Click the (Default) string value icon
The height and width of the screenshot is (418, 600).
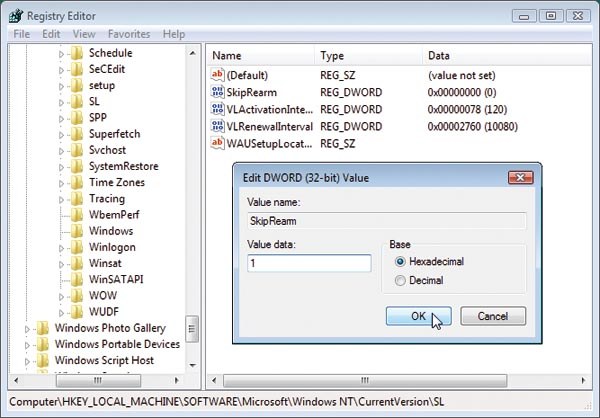coord(218,75)
